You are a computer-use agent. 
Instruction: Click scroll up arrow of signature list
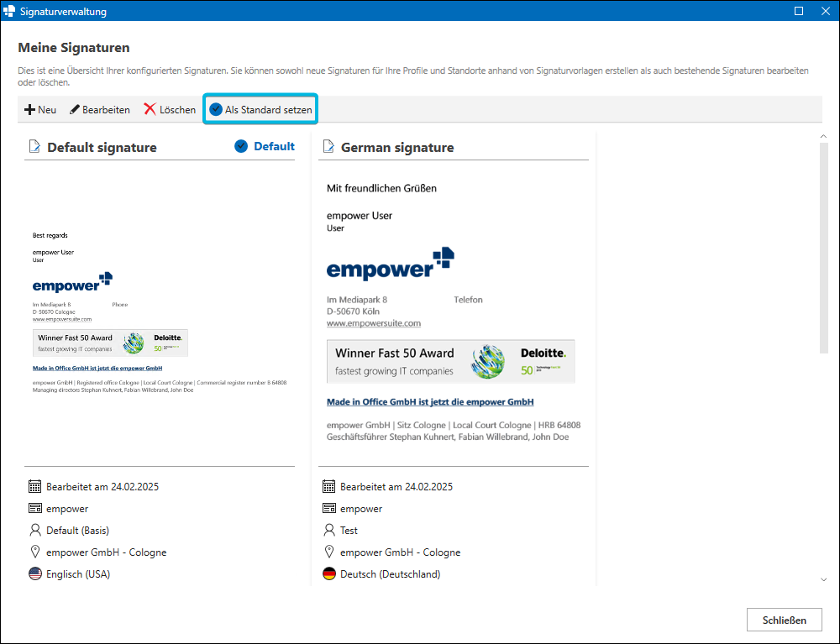click(x=823, y=137)
